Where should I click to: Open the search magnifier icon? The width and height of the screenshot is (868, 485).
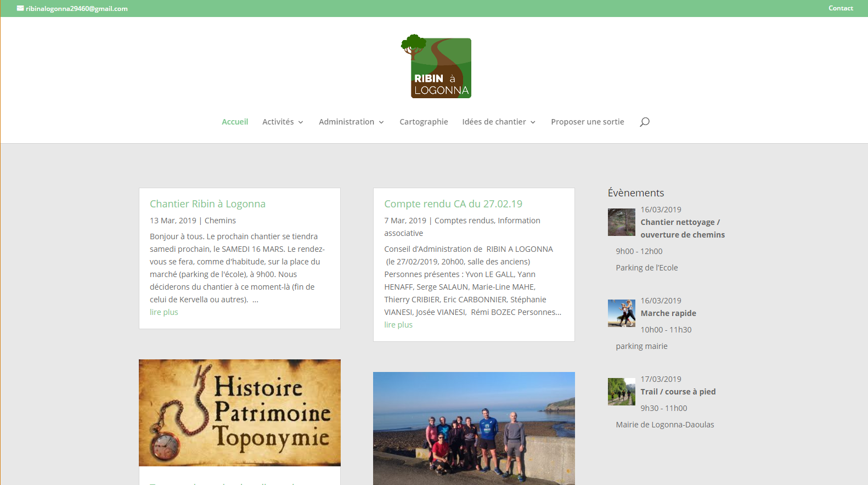[645, 122]
